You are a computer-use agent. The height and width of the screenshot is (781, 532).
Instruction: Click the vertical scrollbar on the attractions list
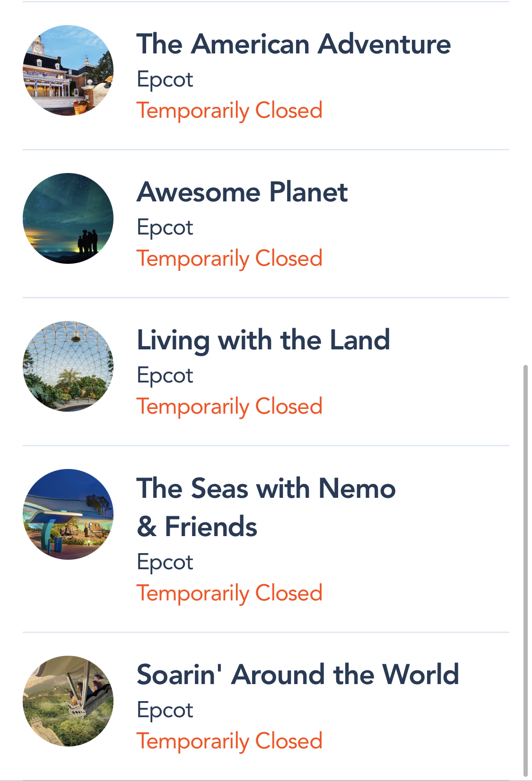tap(525, 567)
